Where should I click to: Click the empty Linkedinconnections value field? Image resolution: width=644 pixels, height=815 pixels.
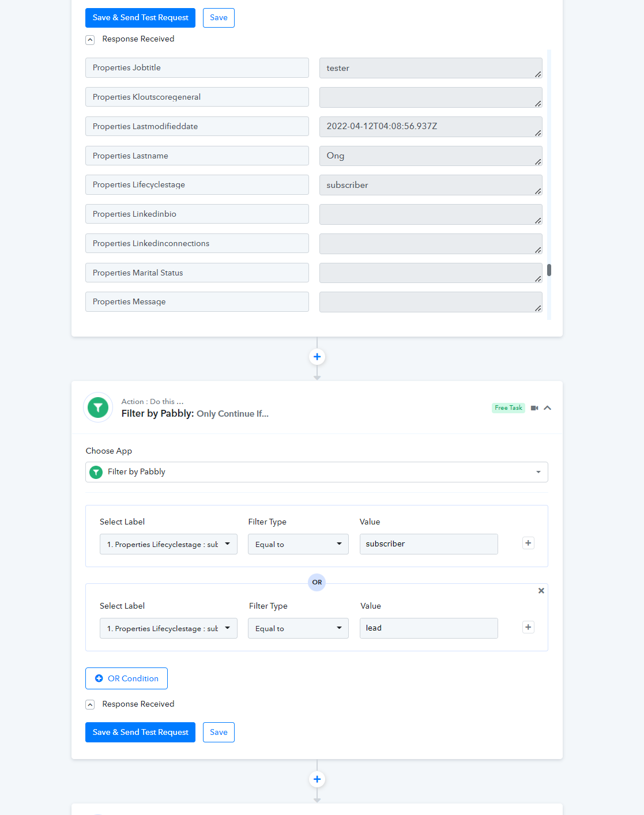(x=431, y=244)
